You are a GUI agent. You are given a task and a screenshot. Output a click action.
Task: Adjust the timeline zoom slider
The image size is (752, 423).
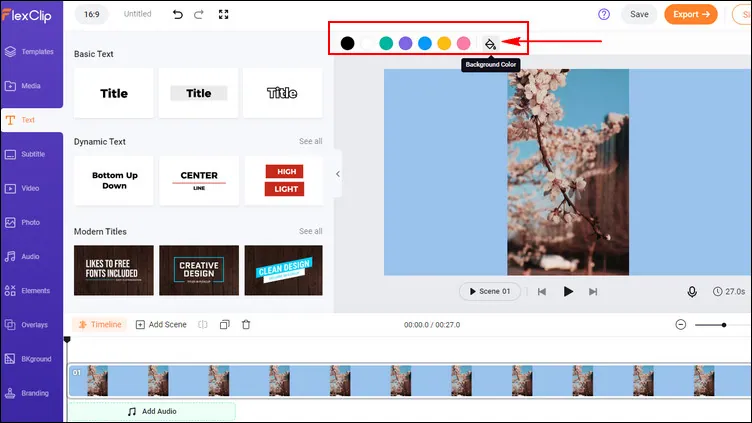[724, 325]
